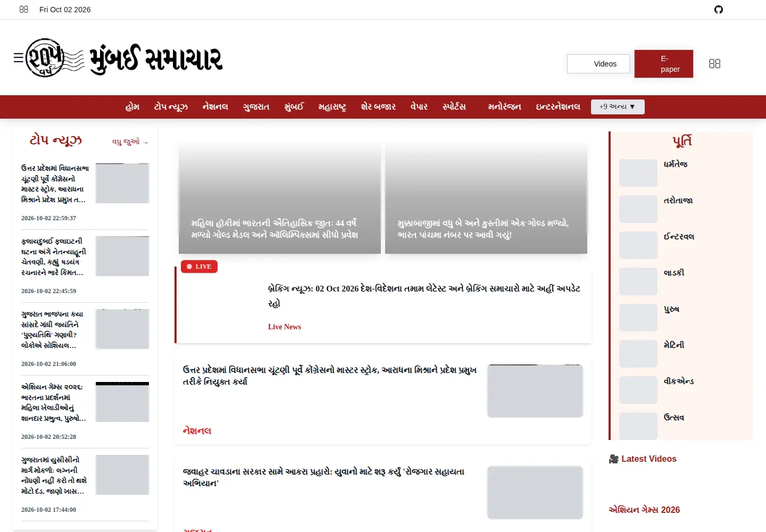Viewport: 766px width, 532px height.
Task: Click the grid icon beside E-paper button
Action: [x=715, y=64]
